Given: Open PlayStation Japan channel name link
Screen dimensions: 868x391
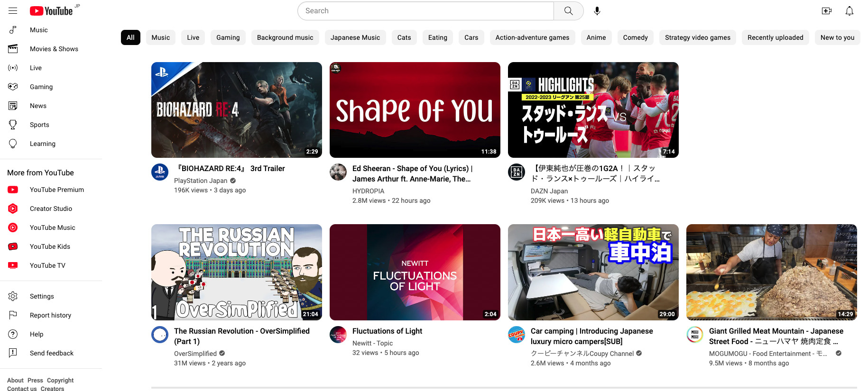Looking at the screenshot, I should pyautogui.click(x=201, y=181).
